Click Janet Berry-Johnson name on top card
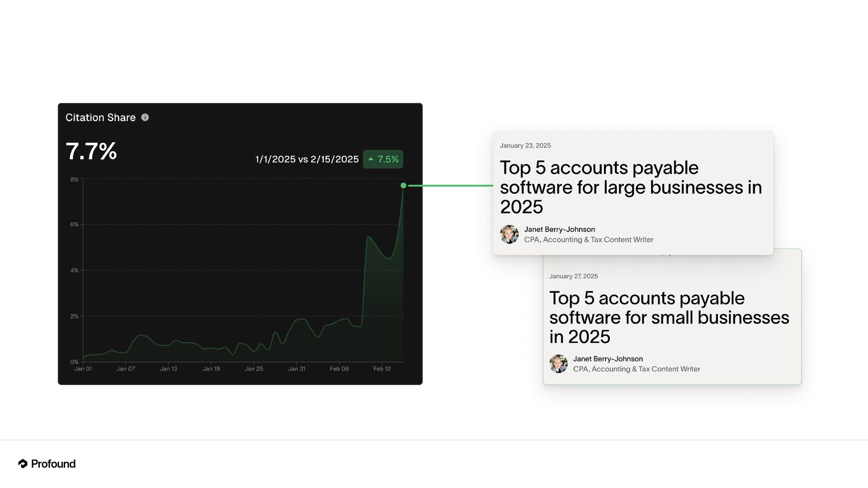This screenshot has width=868, height=488. 559,230
